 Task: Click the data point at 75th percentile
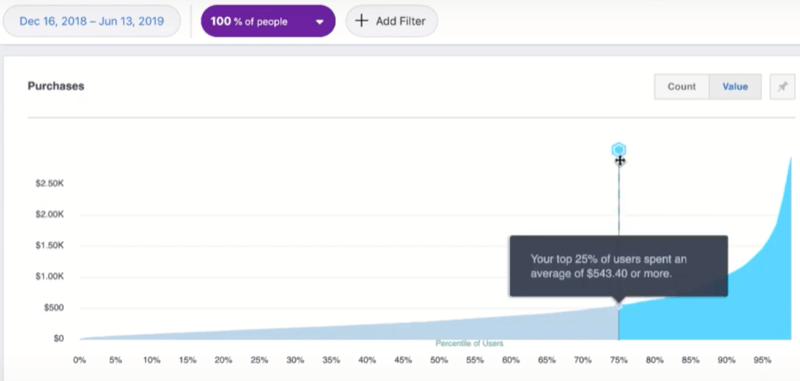click(x=619, y=306)
